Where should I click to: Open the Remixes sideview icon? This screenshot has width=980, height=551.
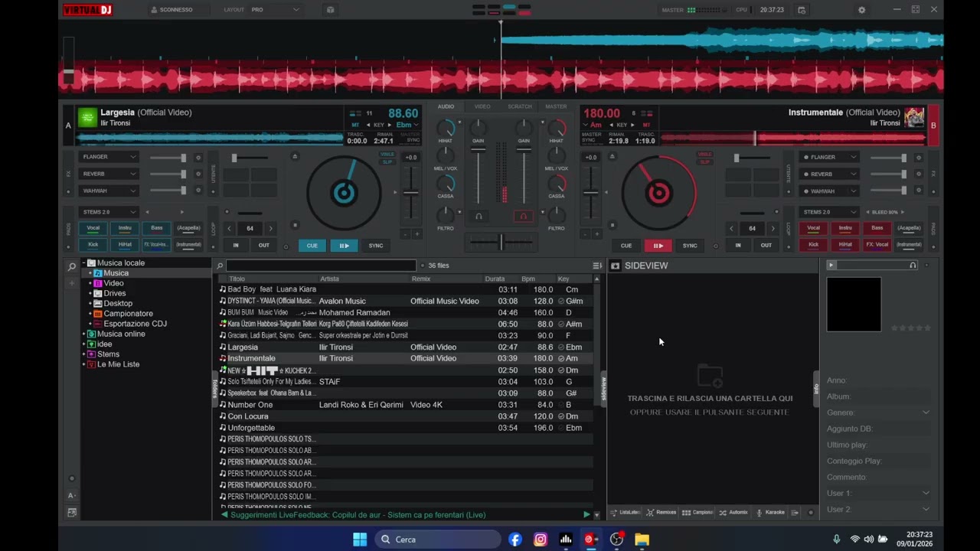click(x=661, y=512)
